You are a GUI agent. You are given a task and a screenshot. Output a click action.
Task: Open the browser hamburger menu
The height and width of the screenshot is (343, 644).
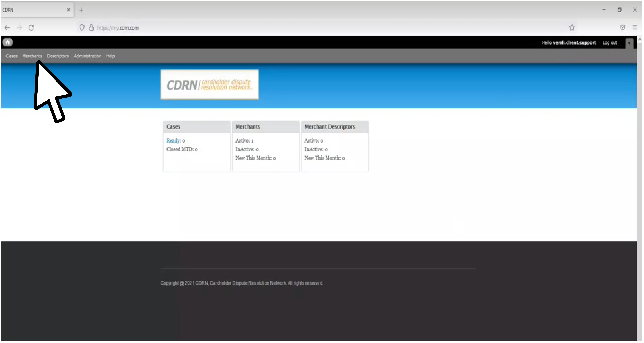pos(634,27)
